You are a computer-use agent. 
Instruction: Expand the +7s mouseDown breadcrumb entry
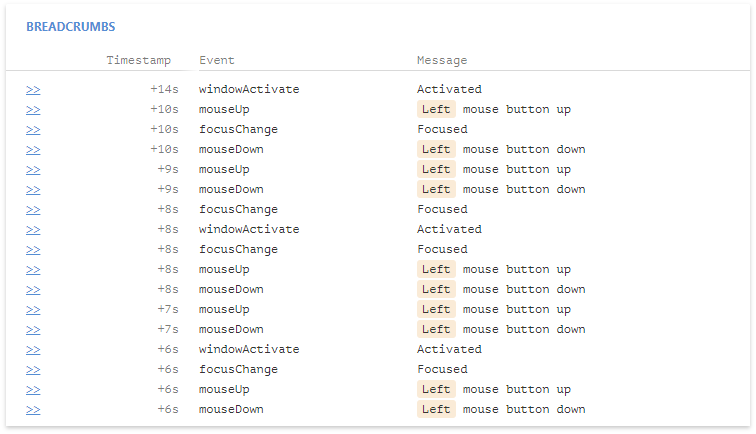(33, 330)
